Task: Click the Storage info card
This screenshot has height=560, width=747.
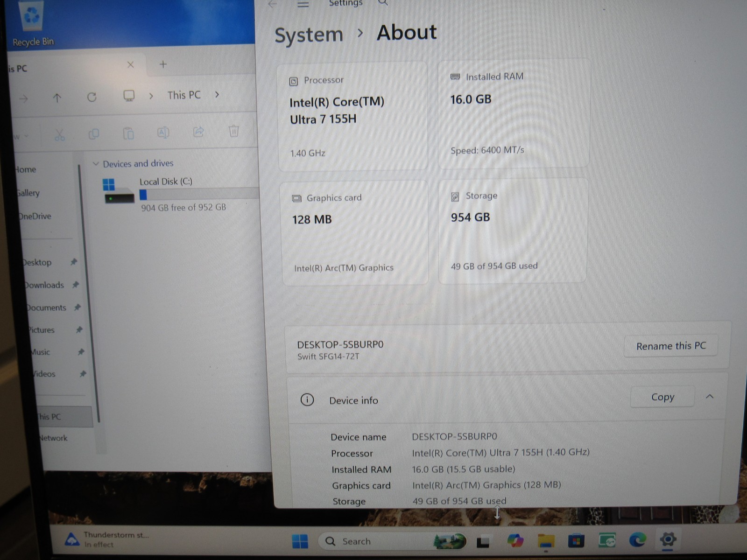Action: point(512,231)
